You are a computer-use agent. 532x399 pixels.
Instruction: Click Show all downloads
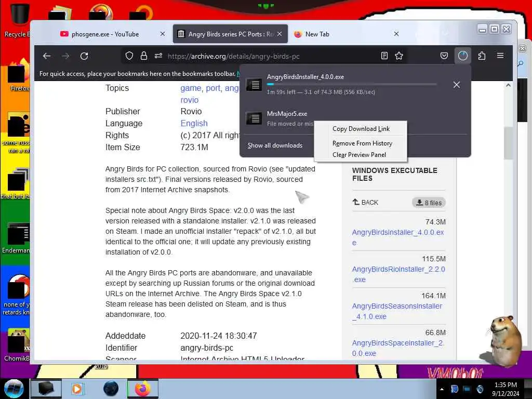point(275,145)
